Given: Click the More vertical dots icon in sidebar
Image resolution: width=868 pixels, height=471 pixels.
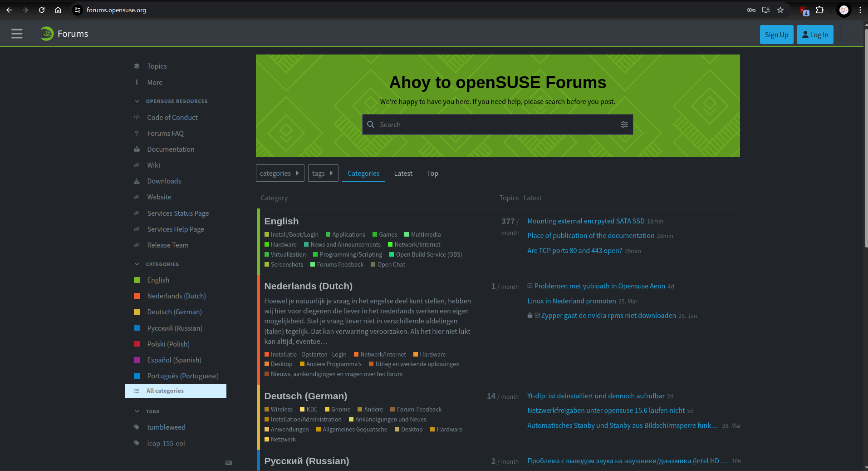Looking at the screenshot, I should pos(137,82).
